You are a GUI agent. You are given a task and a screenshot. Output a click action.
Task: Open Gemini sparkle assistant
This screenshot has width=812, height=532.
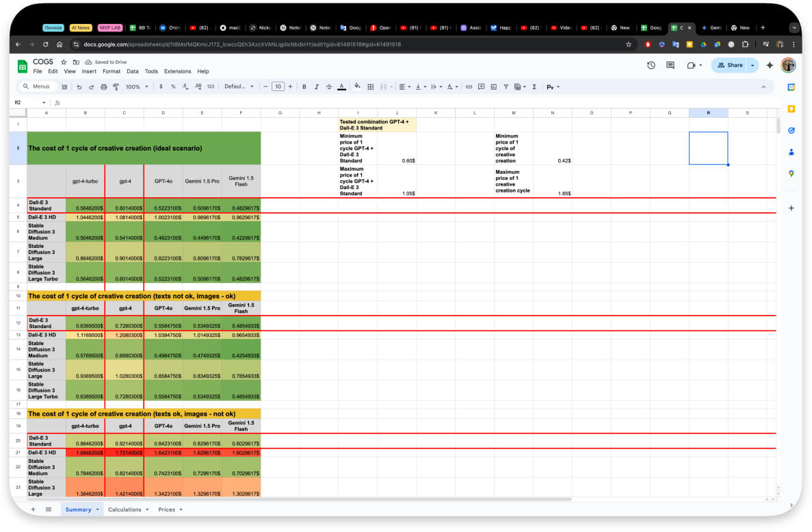pyautogui.click(x=770, y=65)
